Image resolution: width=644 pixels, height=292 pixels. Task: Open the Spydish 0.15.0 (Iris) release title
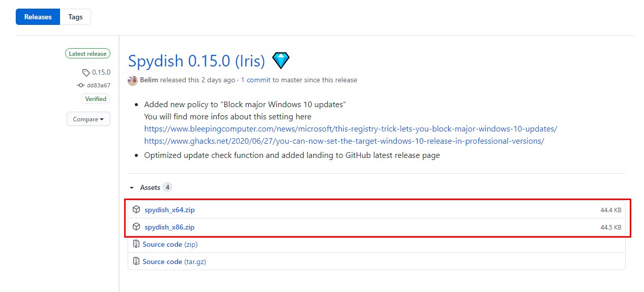pyautogui.click(x=196, y=61)
